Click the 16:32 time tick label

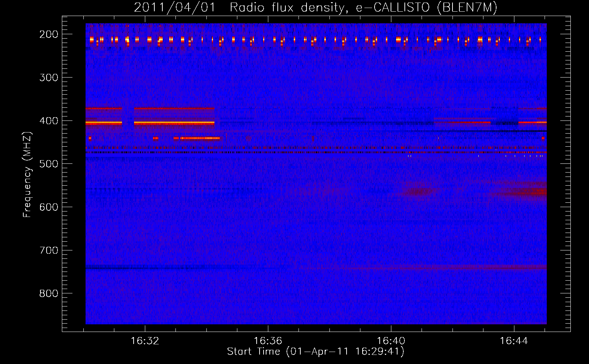click(145, 341)
